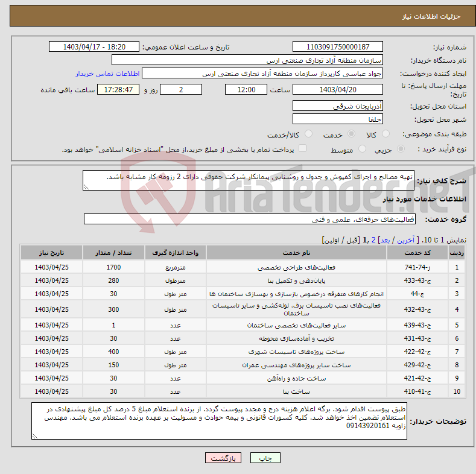Image resolution: width=476 pixels, height=474 pixels.
Task: Click the شرح کلی نیاز text area
Action: point(249,180)
